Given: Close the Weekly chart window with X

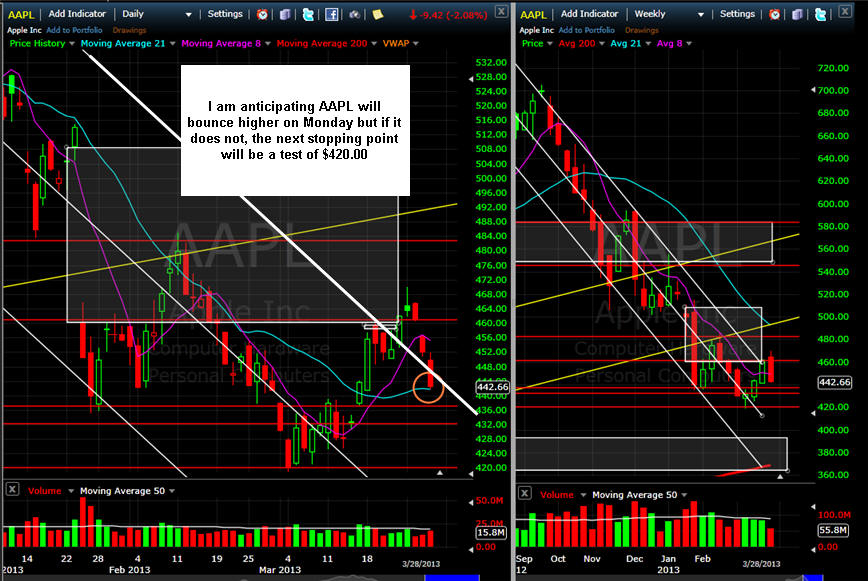Looking at the screenshot, I should click(845, 11).
